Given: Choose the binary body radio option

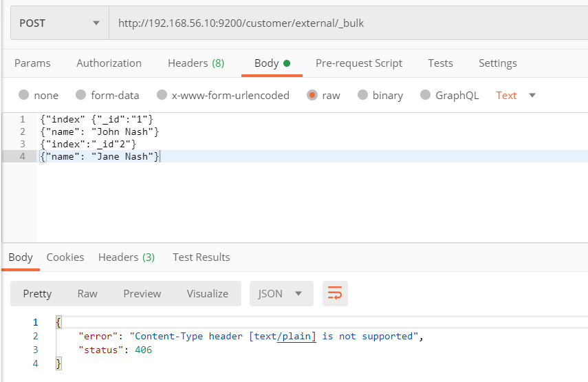Looking at the screenshot, I should 362,95.
